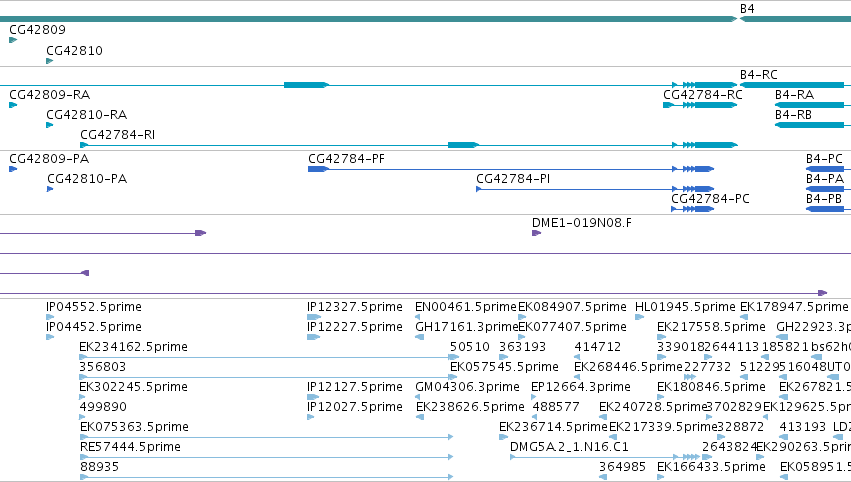Click EST EK084907.5prime

(x=573, y=307)
